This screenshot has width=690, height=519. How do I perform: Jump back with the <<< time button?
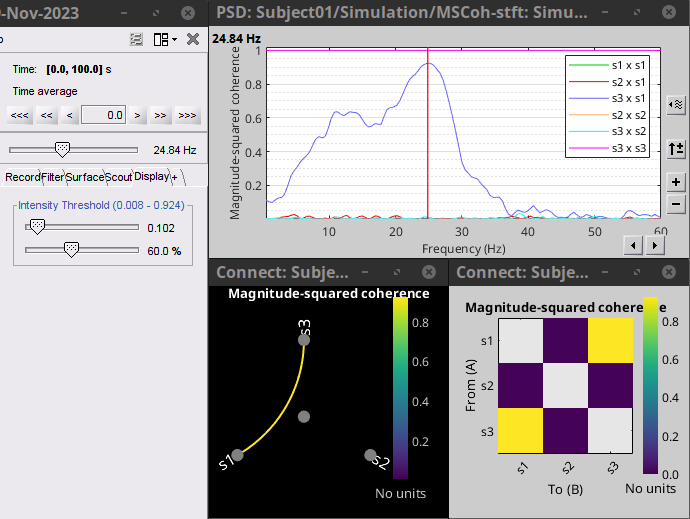click(19, 115)
